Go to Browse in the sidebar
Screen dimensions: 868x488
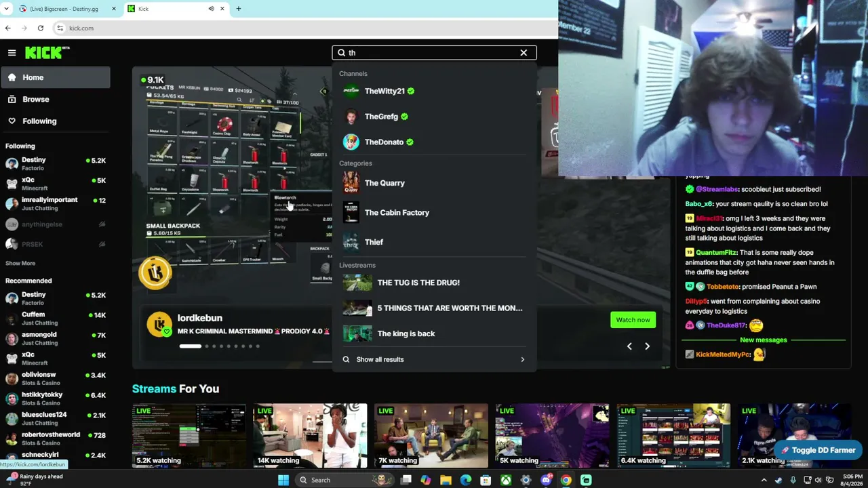point(55,99)
